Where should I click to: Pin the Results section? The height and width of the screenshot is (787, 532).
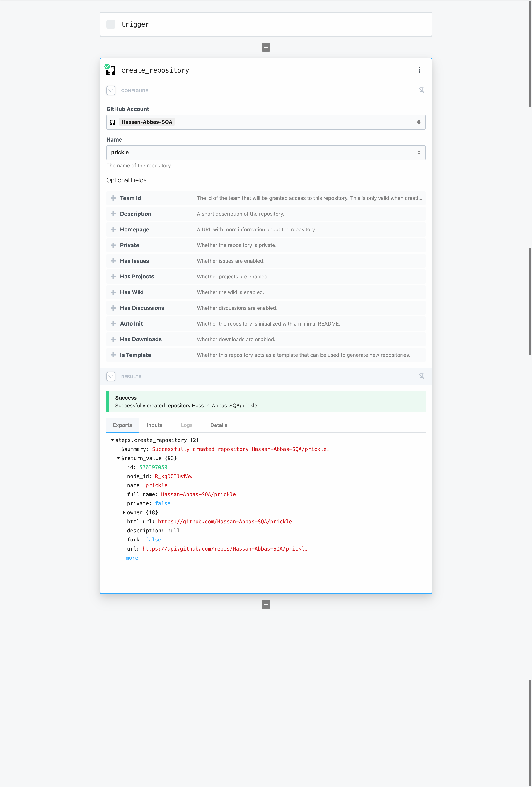[x=422, y=376]
